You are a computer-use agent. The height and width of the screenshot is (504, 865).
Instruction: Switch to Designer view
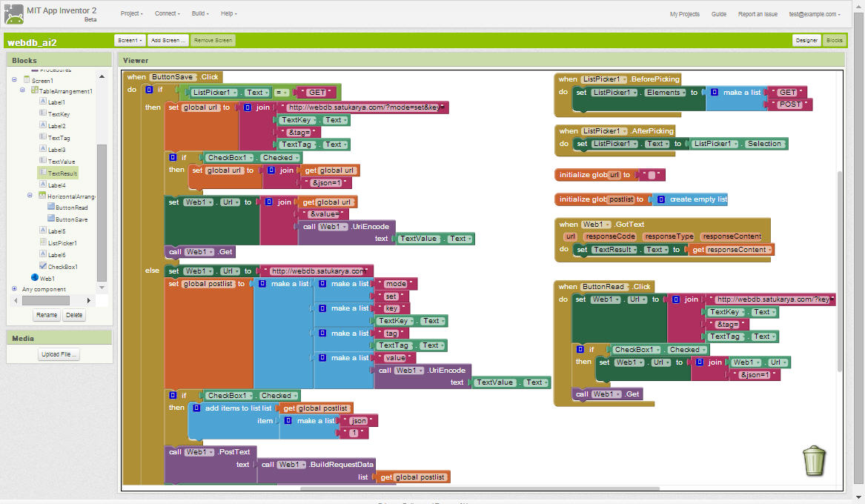click(806, 40)
